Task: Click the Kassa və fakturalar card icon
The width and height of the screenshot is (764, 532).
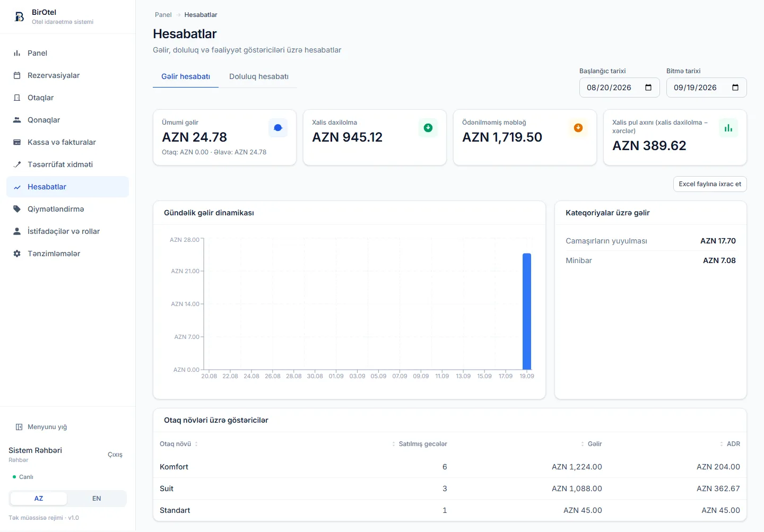Action: [17, 142]
